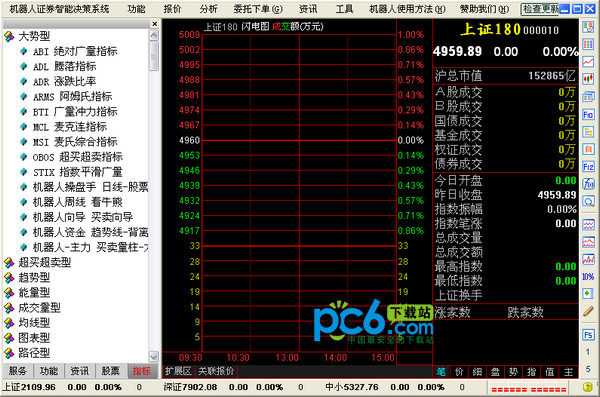Select the 细 tab in the quote panel
This screenshot has width=600, height=397.
pos(477,372)
